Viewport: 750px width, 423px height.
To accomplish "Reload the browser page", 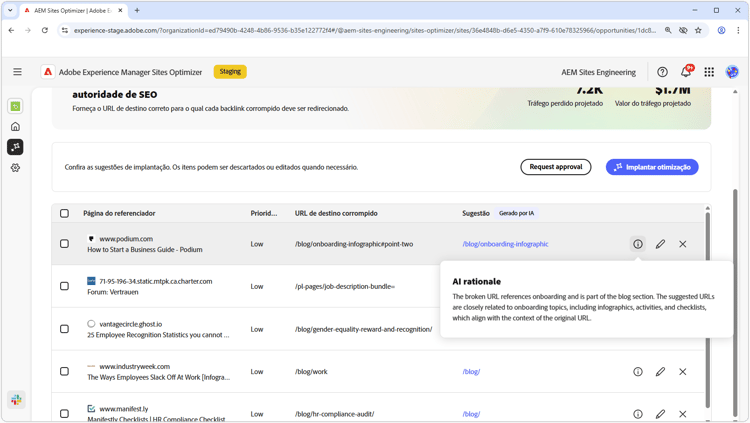I will click(x=44, y=30).
